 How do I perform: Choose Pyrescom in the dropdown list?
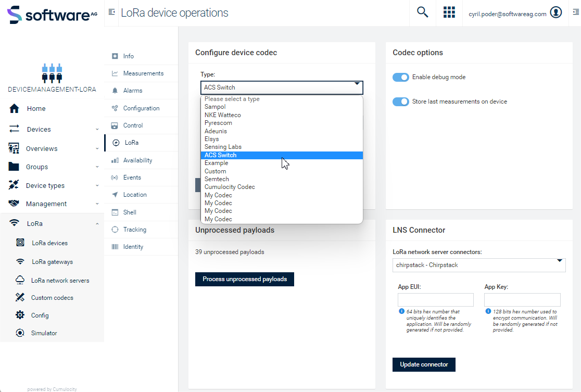282,123
